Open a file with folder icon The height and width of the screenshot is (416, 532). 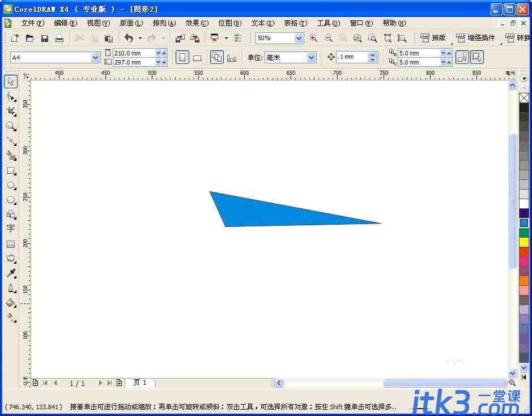[x=29, y=38]
